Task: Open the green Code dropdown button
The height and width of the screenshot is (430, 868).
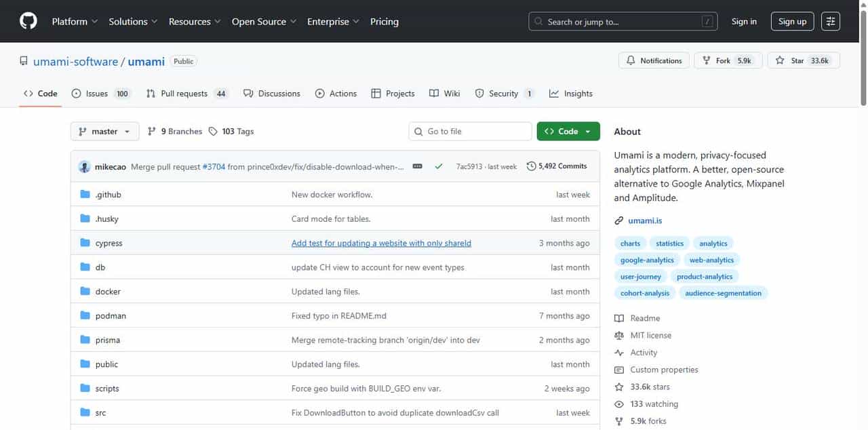Action: (x=568, y=132)
